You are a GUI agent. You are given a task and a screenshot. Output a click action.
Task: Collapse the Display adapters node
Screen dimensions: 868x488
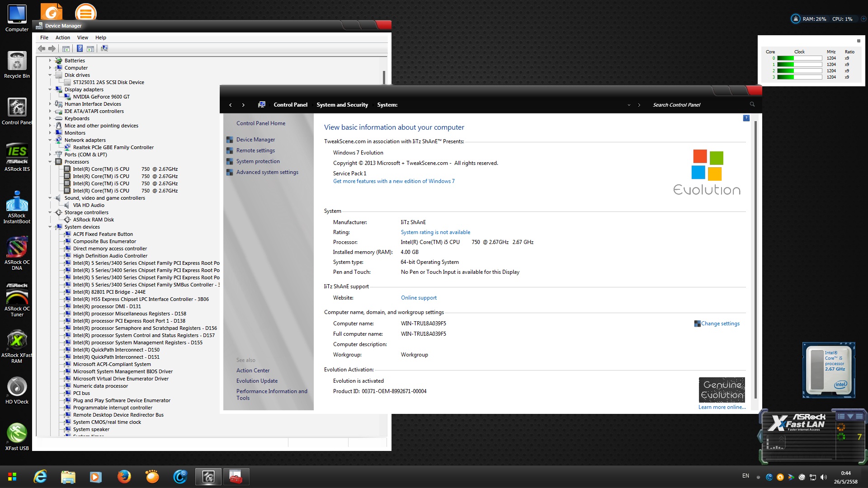pyautogui.click(x=50, y=89)
